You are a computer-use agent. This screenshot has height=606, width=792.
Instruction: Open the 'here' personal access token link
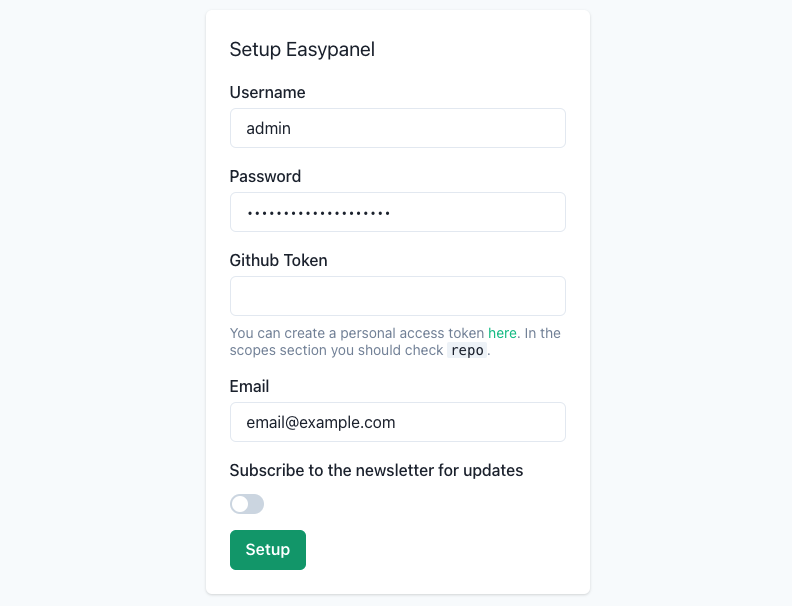[x=502, y=333]
